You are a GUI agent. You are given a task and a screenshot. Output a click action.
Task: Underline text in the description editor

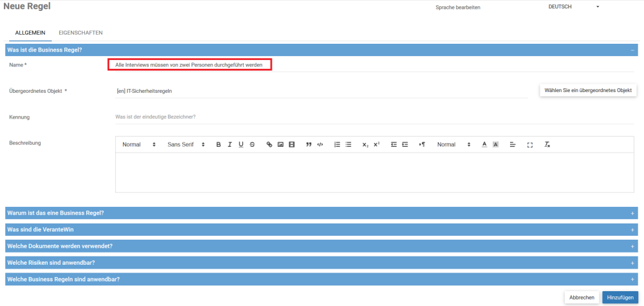click(241, 144)
